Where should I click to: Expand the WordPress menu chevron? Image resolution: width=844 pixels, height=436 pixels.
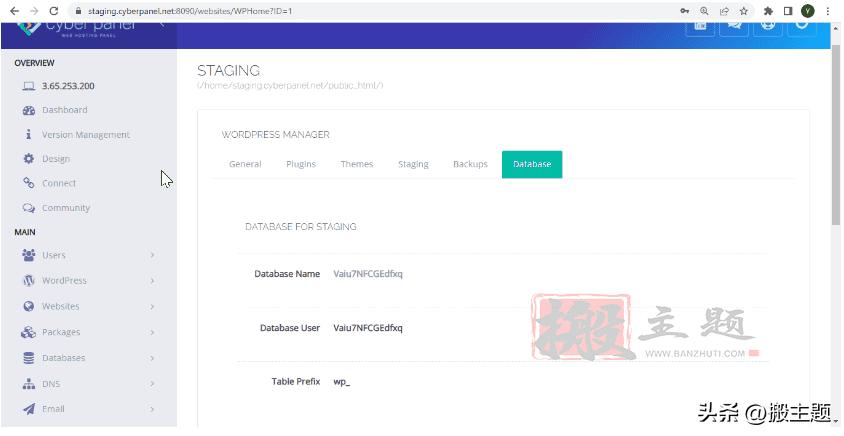(x=152, y=280)
